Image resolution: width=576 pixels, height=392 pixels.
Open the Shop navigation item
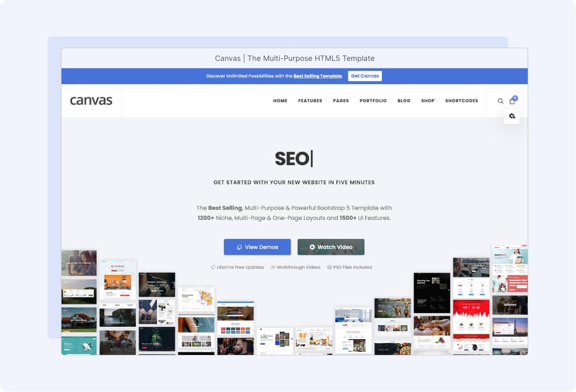[x=427, y=101]
